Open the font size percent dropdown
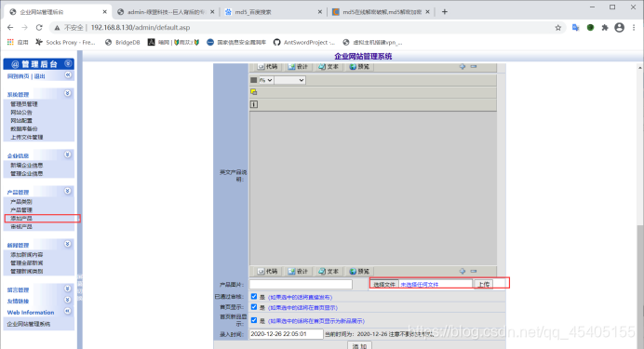Screen dimensions: 644x349 tap(265, 80)
